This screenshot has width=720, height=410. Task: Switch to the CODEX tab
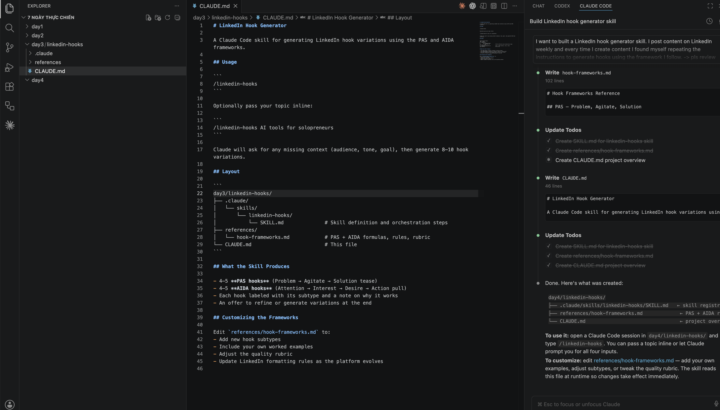(562, 6)
